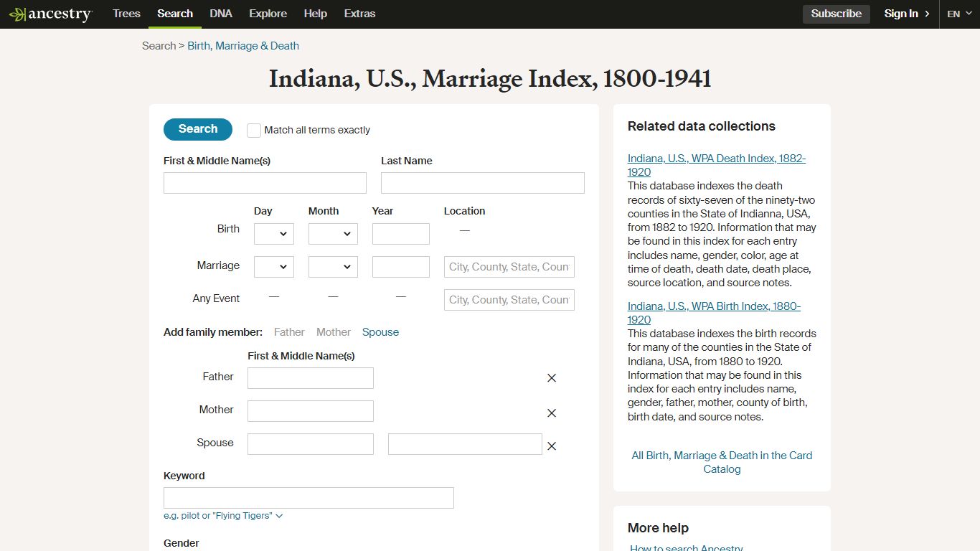Remove the Mother field row
980x551 pixels.
pyautogui.click(x=552, y=413)
